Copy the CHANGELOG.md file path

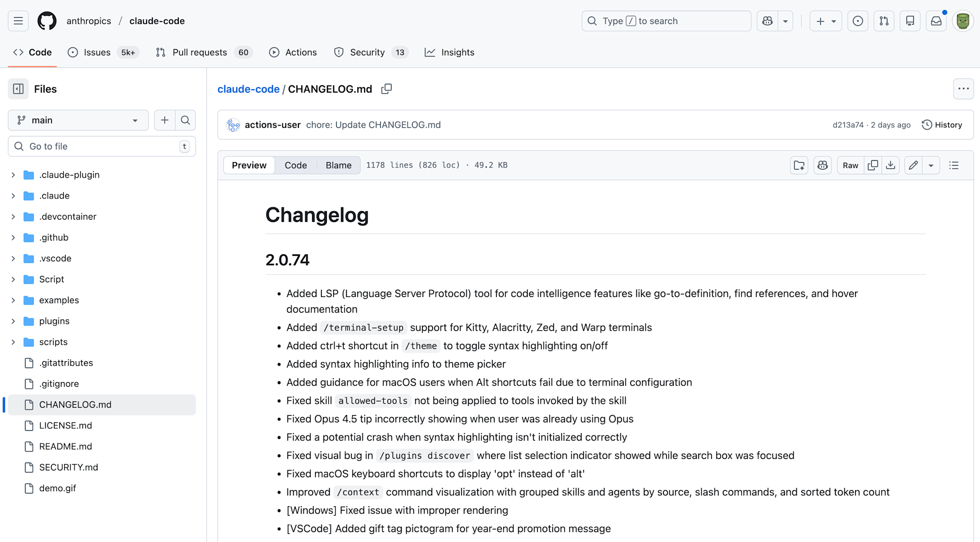(387, 89)
